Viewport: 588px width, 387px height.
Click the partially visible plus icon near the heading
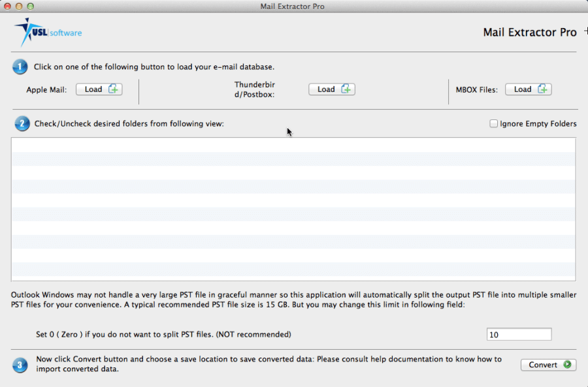[x=586, y=31]
